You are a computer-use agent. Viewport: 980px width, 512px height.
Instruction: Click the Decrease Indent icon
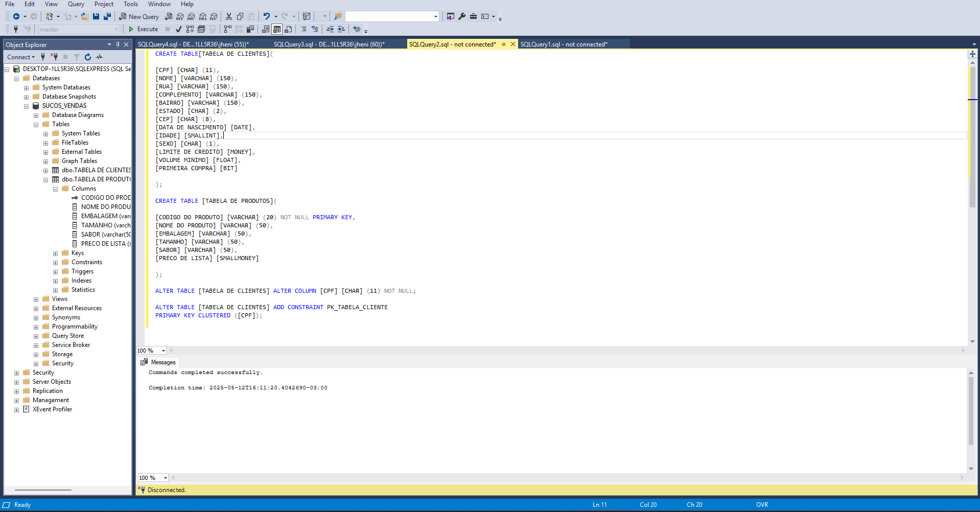[x=330, y=29]
